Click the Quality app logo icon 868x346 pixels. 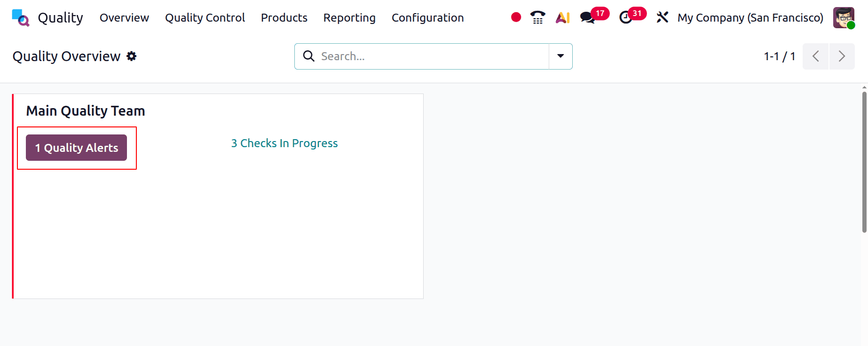click(x=20, y=18)
